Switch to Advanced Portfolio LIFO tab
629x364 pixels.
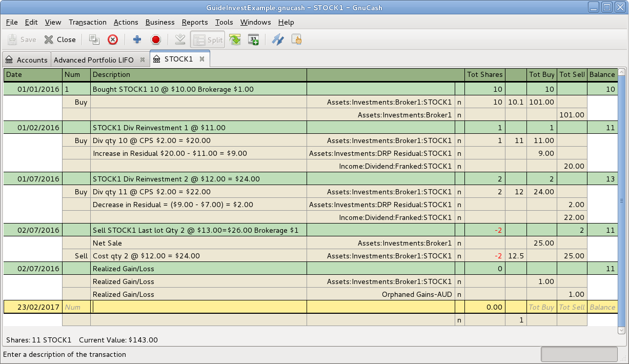pyautogui.click(x=94, y=60)
